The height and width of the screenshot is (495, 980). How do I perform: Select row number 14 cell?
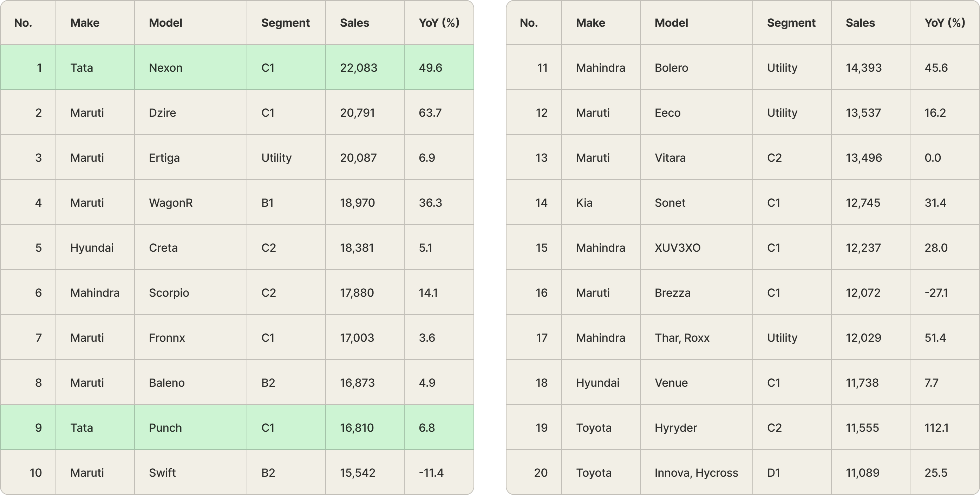[x=541, y=202]
